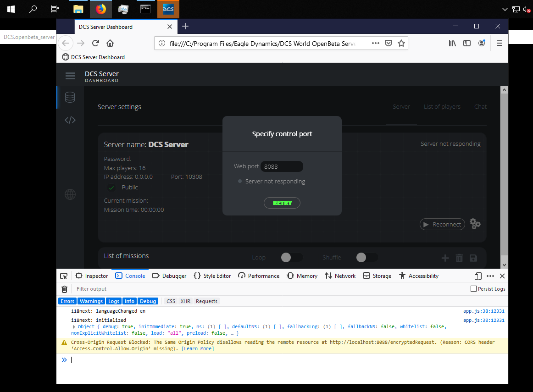This screenshot has height=392, width=533.
Task: Open the Windows Start menu
Action: point(11,9)
